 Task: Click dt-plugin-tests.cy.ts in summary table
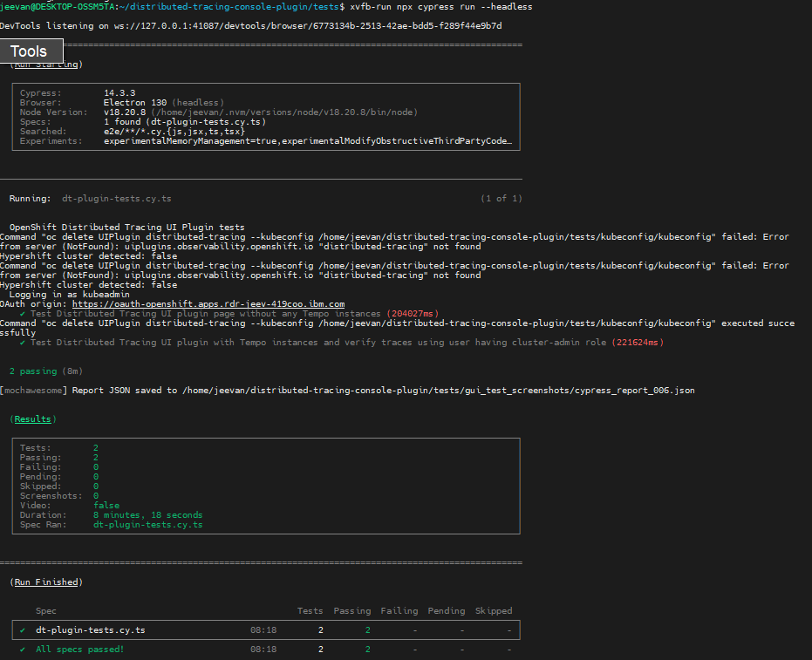tap(90, 630)
